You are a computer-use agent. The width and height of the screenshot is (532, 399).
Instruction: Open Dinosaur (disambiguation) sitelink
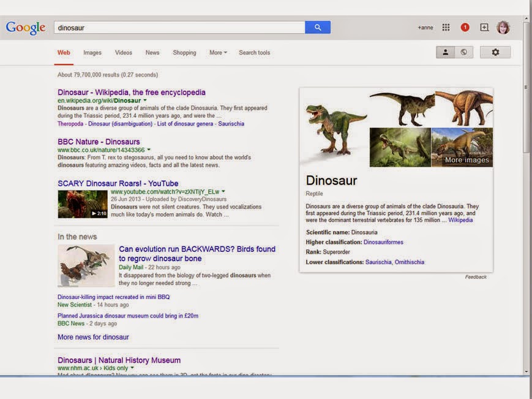coord(120,124)
